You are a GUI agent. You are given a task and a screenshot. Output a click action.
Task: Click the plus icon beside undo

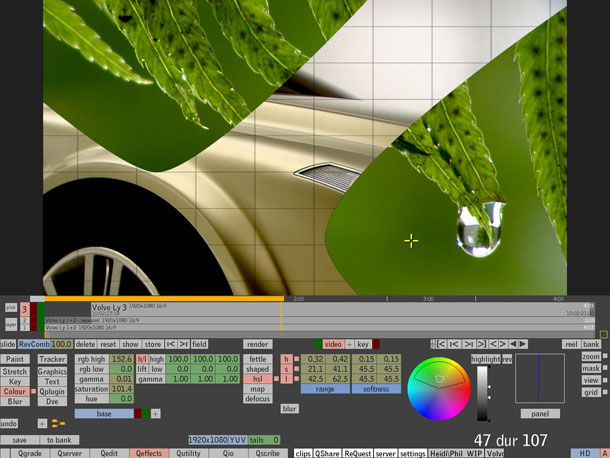point(42,424)
